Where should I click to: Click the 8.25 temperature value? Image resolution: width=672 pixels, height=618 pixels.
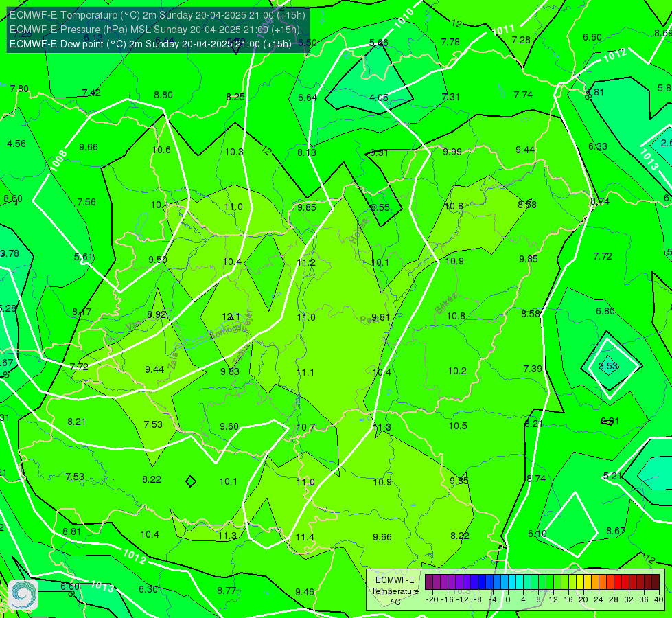click(235, 97)
